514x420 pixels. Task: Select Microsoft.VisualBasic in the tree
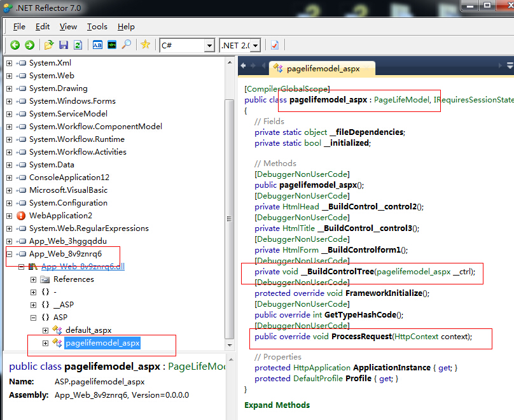point(68,190)
